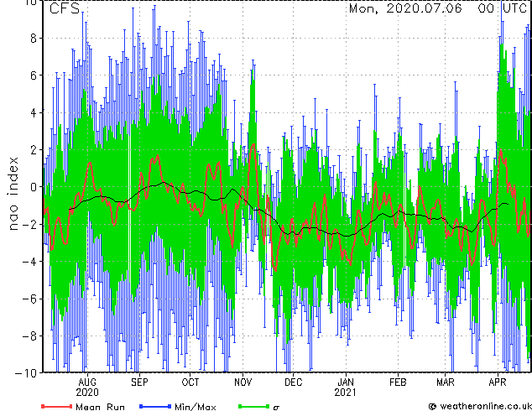
Task: Click the y-axis value 8
Action: coord(34,39)
